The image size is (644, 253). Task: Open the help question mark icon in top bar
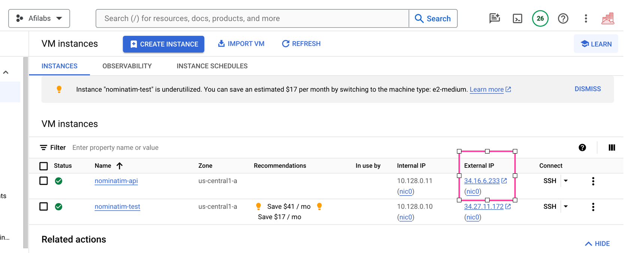click(563, 18)
